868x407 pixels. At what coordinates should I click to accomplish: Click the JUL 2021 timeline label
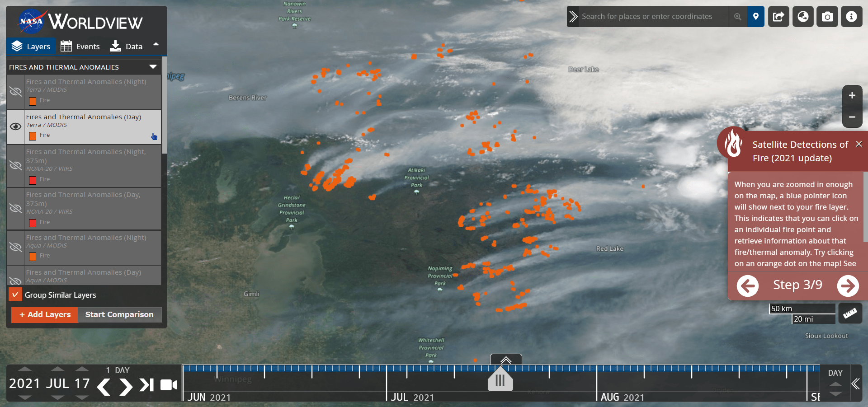click(x=412, y=397)
